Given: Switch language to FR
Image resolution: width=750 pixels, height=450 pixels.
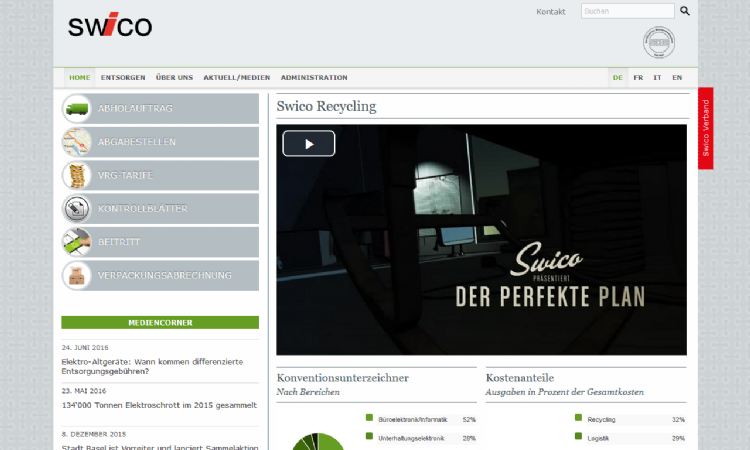Looking at the screenshot, I should click(x=638, y=77).
